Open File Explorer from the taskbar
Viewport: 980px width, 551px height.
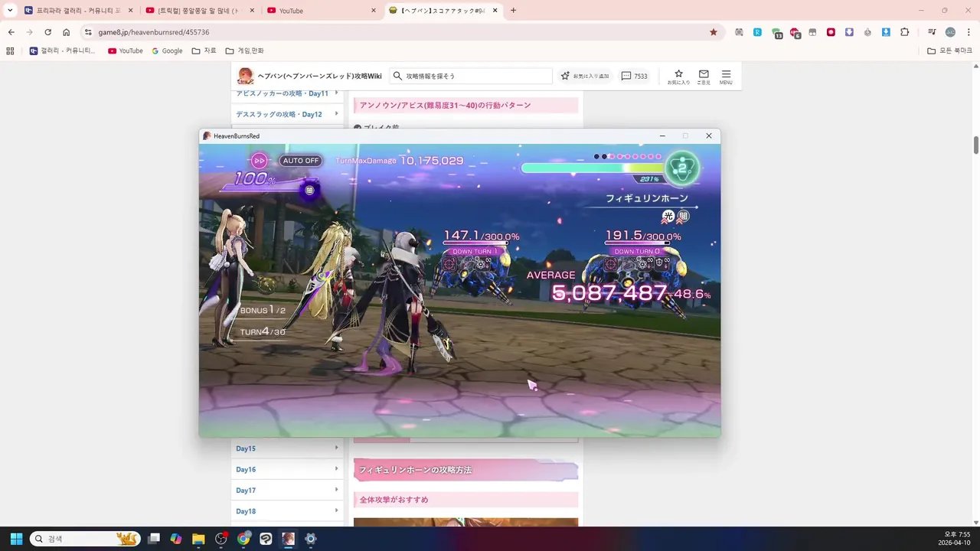[198, 539]
